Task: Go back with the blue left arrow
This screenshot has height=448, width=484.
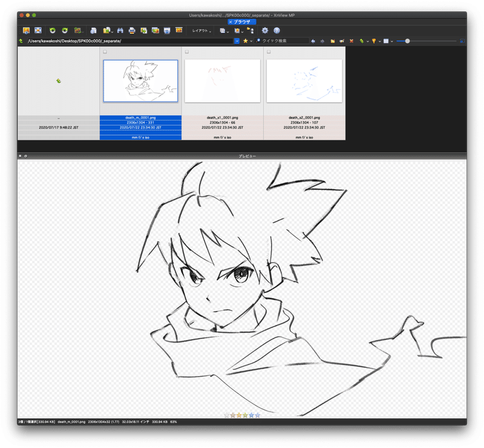Action: (313, 41)
